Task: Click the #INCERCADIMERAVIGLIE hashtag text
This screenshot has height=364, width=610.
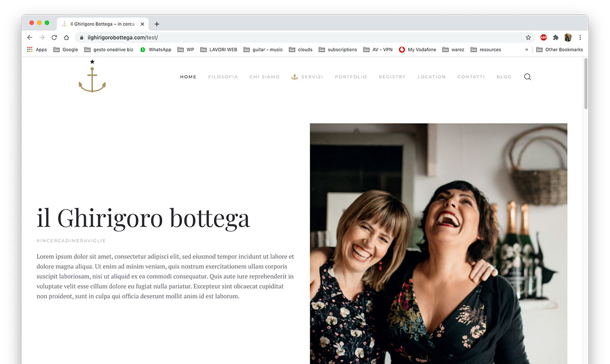Action: [71, 241]
